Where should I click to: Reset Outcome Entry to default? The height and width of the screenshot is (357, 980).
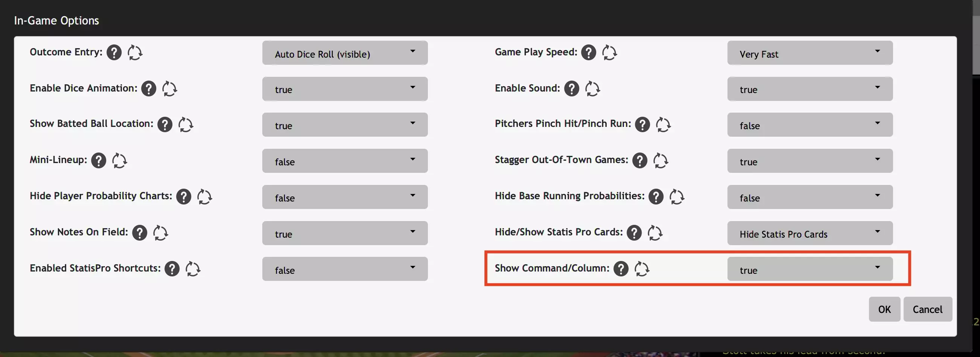tap(135, 52)
